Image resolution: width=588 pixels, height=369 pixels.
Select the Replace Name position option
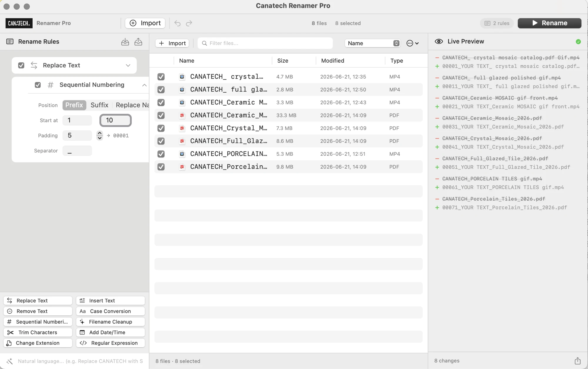point(132,105)
